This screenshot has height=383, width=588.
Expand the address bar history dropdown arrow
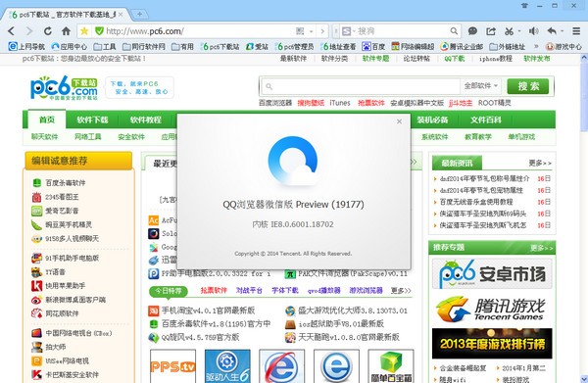tap(312, 31)
